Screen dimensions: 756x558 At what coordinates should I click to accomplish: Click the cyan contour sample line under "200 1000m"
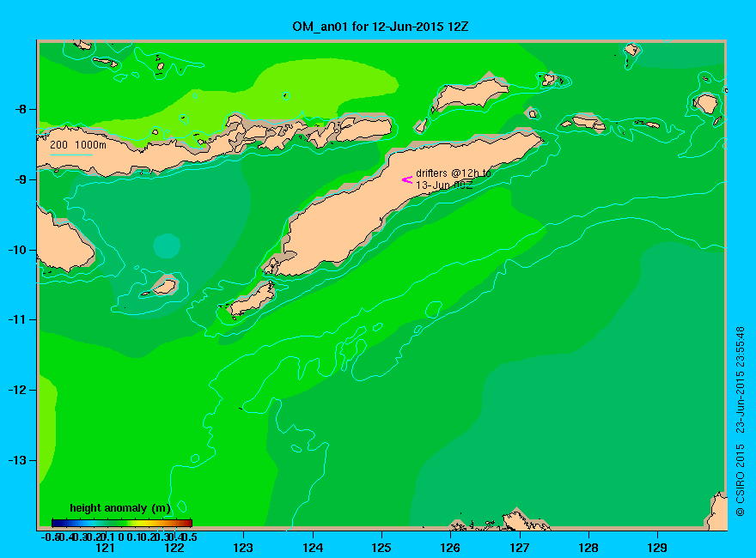70,155
